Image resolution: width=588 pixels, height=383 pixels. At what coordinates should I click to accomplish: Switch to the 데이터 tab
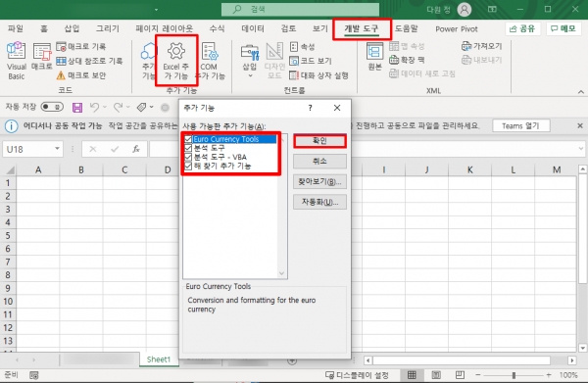click(x=253, y=28)
